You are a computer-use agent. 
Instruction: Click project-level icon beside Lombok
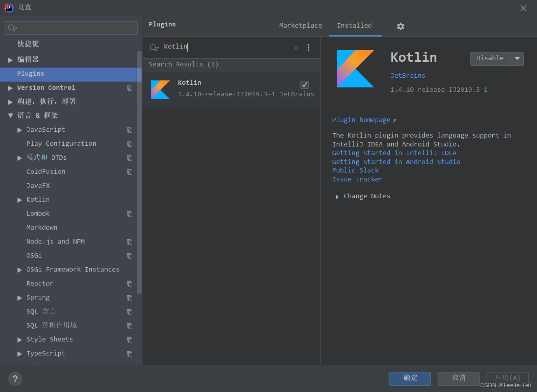130,214
